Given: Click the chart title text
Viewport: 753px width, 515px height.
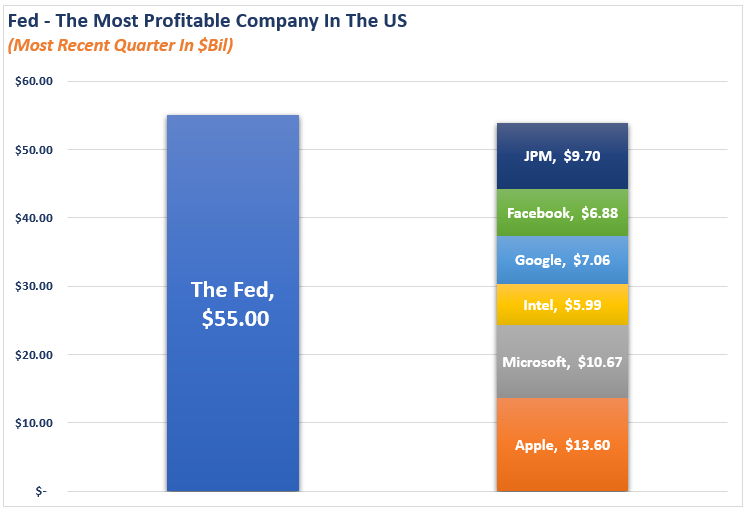Looking at the screenshot, I should coord(207,21).
